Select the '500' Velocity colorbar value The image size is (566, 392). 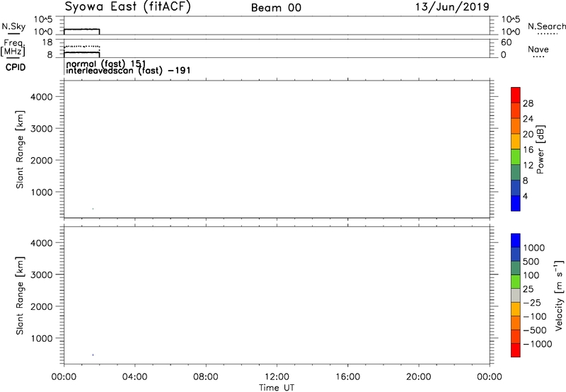point(531,262)
